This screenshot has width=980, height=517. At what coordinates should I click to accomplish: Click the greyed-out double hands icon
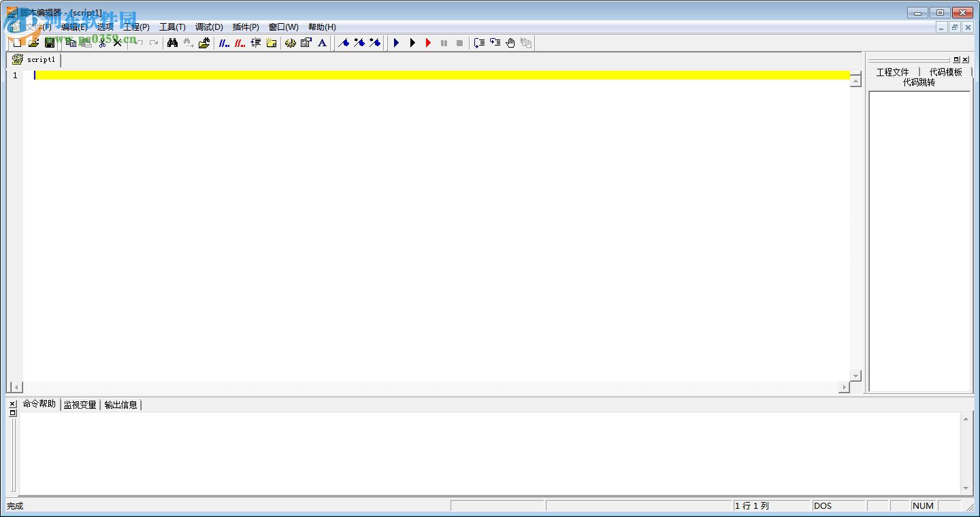click(526, 43)
